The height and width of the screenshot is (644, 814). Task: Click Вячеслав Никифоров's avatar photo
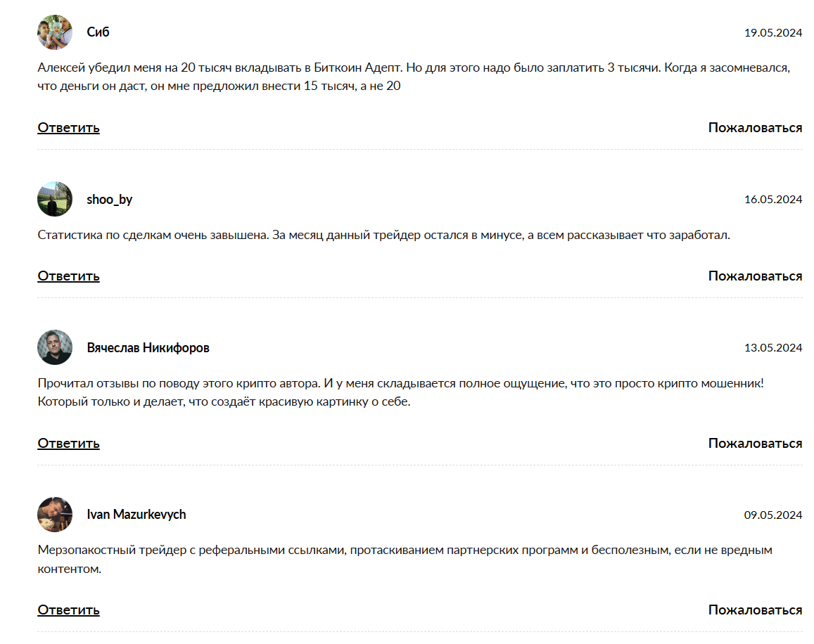55,347
